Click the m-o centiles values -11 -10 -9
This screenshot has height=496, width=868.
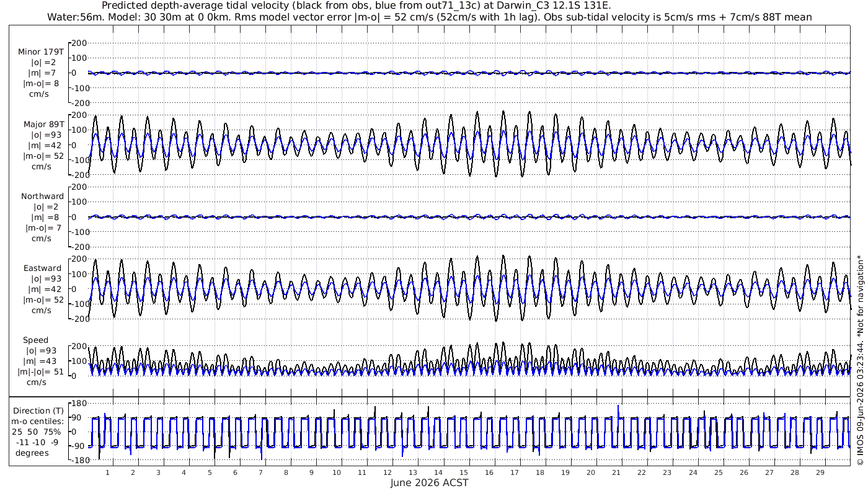38,442
